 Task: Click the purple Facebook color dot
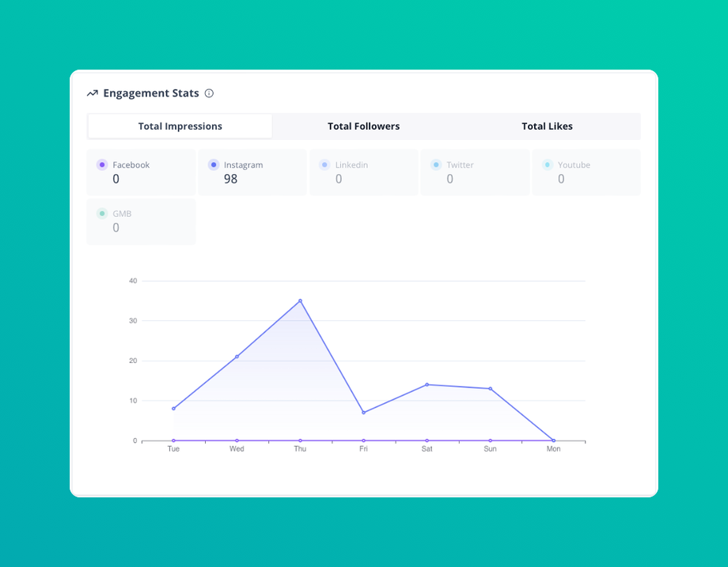point(102,164)
